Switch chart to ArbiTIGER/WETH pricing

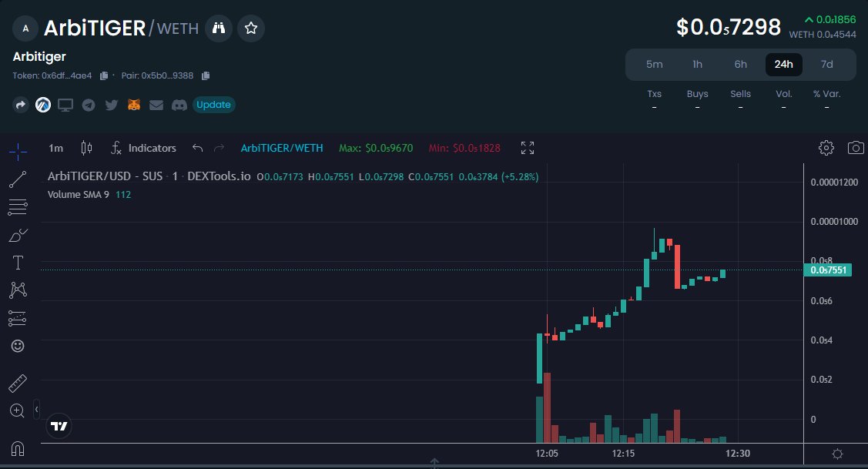tap(282, 149)
